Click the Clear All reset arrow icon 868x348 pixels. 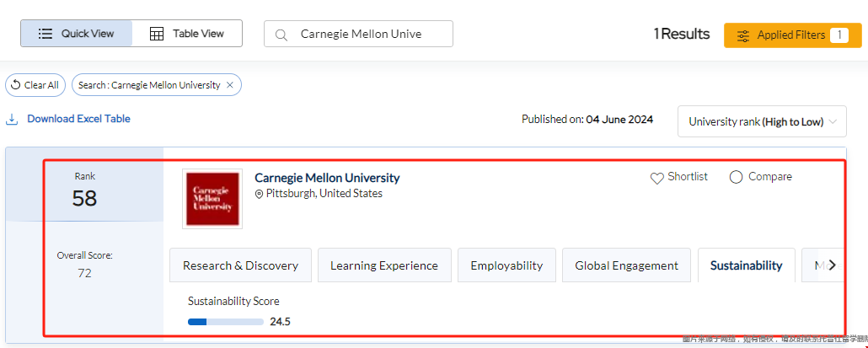[16, 85]
